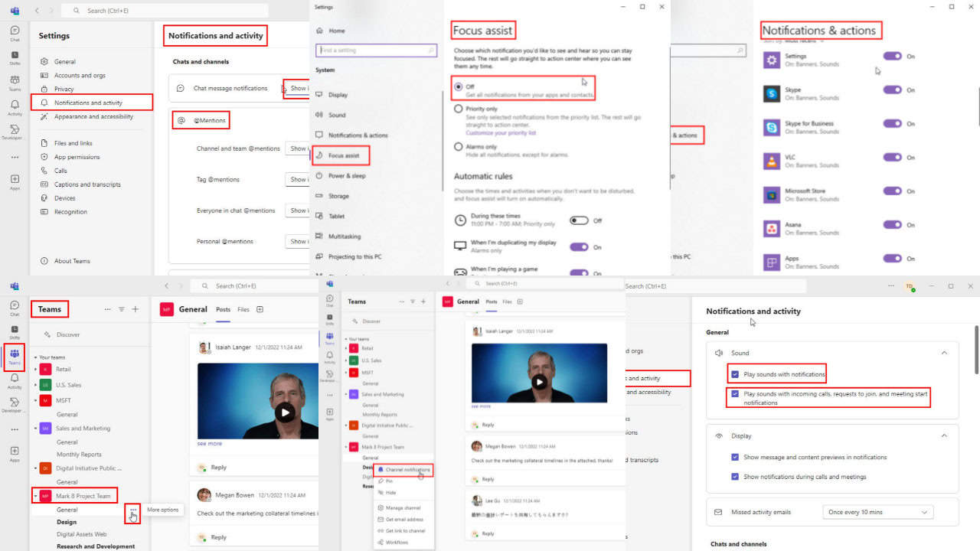This screenshot has width=980, height=551.
Task: Turn off Settings app notifications toggle
Action: point(892,56)
